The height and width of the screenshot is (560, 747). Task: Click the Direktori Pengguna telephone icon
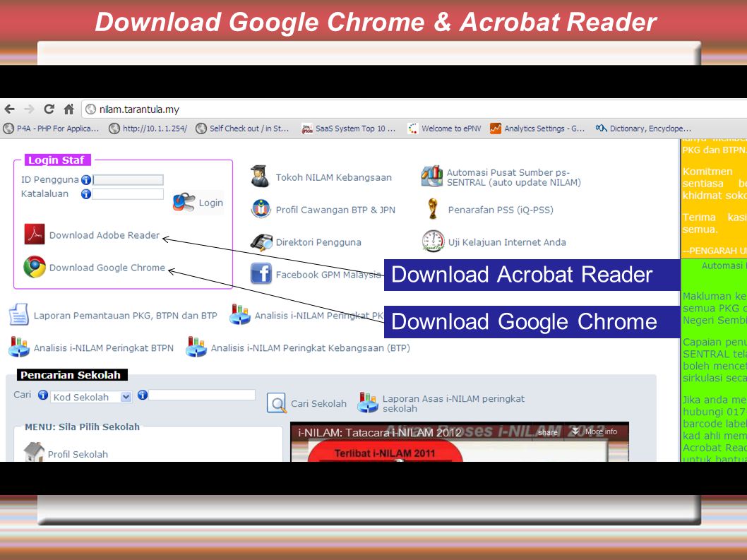coord(261,242)
